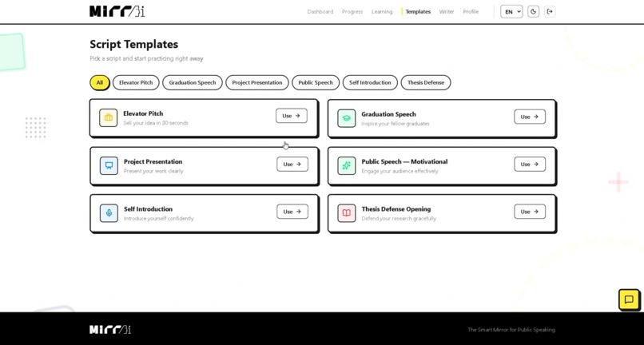Use the Thesis Defense Opening template
Image resolution: width=644 pixels, height=345 pixels.
530,212
